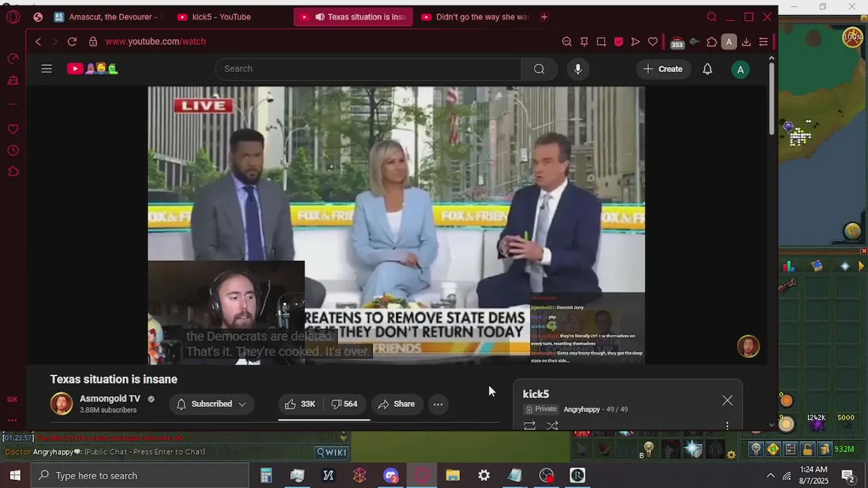Open the taskbar notification center icon

click(848, 476)
